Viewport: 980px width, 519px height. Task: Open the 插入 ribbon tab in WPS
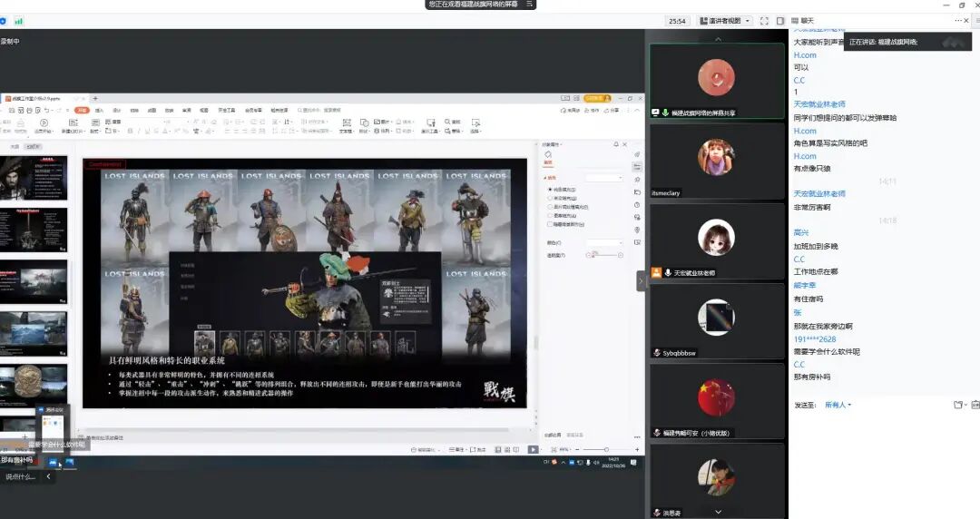tap(99, 110)
